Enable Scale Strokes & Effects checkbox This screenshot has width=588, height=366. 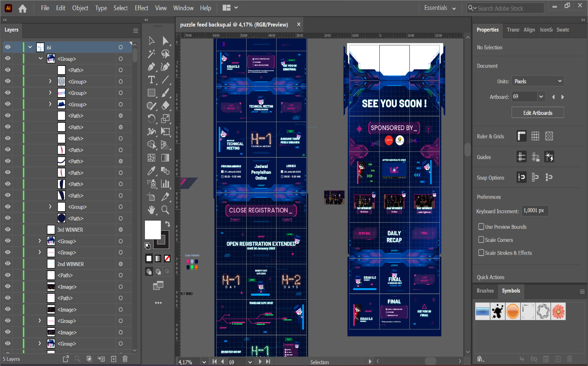click(481, 253)
